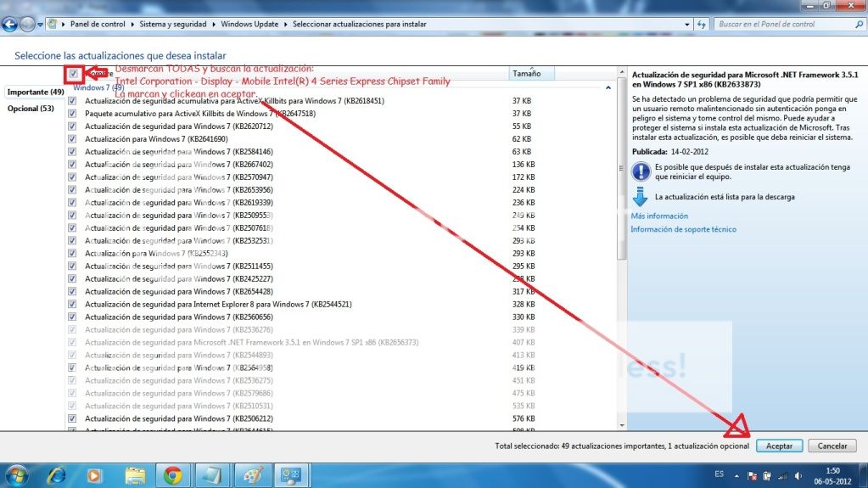The height and width of the screenshot is (488, 868).
Task: Click the 'Aceptar' button
Action: [x=780, y=446]
